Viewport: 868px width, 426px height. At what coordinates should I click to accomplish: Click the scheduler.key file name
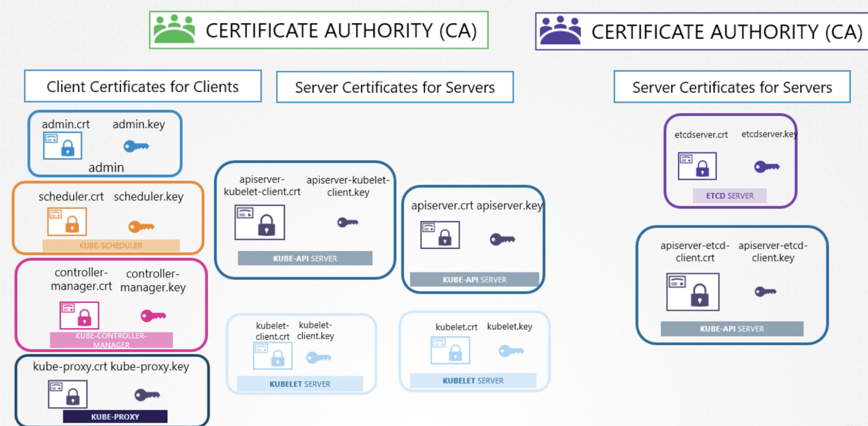point(149,197)
